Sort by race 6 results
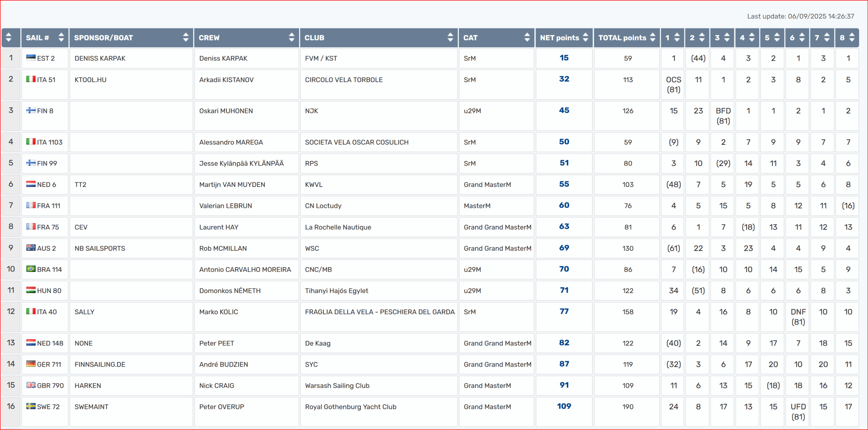The image size is (868, 430). [802, 38]
